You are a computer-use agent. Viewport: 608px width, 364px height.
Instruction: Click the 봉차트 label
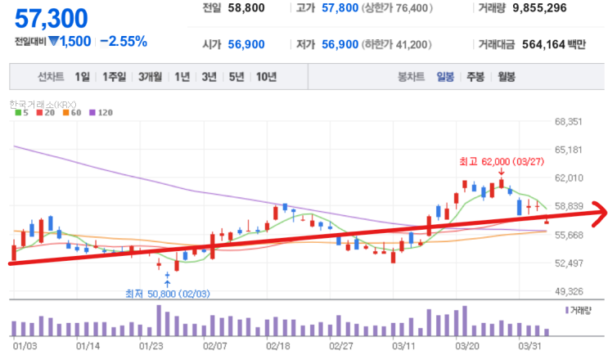[x=411, y=77]
